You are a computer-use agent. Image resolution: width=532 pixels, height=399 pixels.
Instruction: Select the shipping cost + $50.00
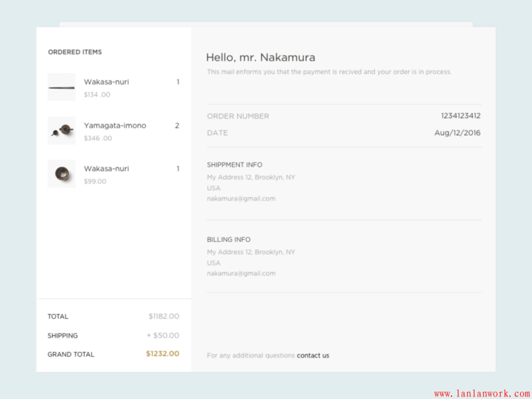162,336
